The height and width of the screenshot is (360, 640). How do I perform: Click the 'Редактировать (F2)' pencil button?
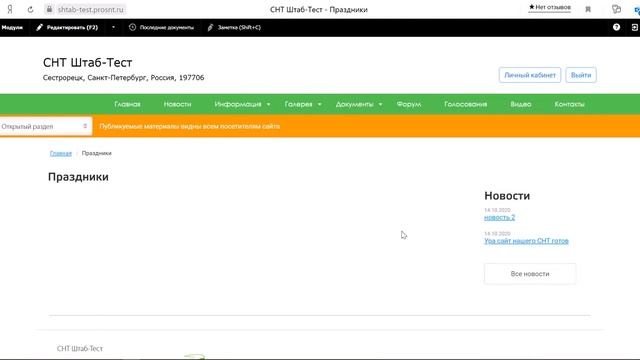pyautogui.click(x=67, y=27)
